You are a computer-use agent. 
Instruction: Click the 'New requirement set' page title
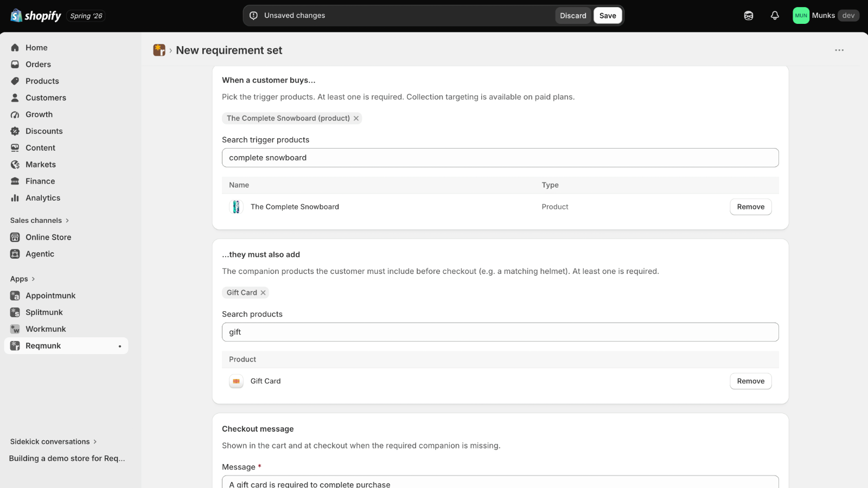coord(229,50)
